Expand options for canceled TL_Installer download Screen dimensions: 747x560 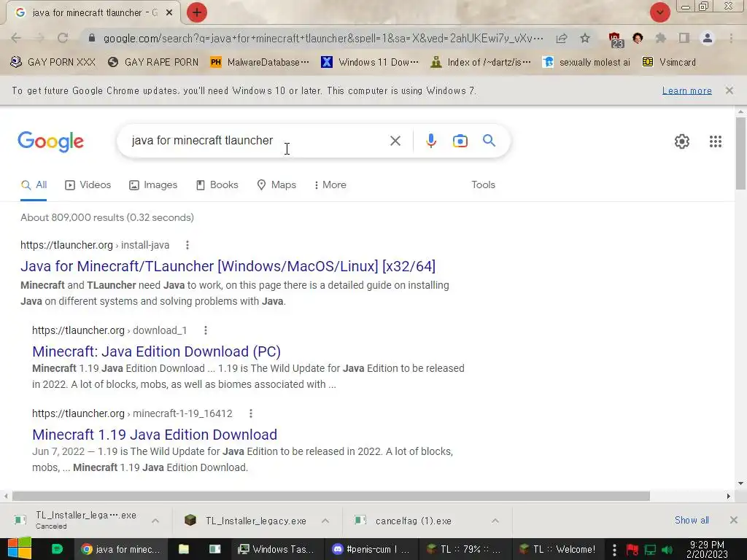pyautogui.click(x=155, y=521)
